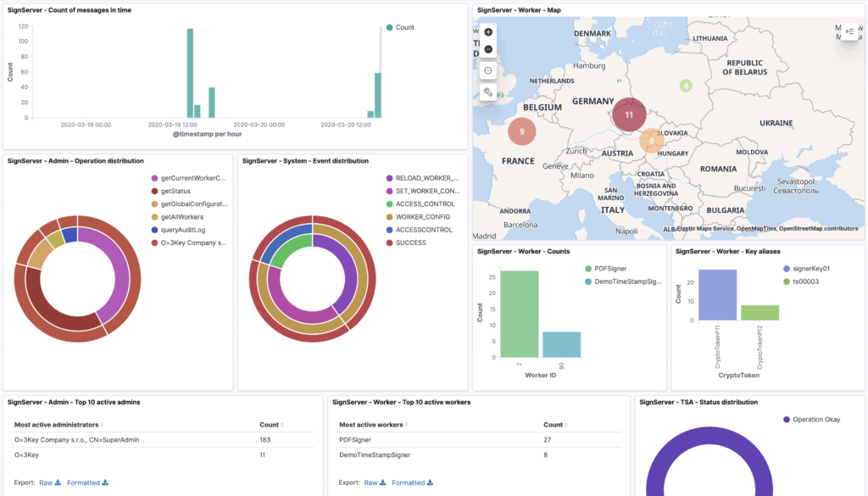
Task: Click 'SignServer - Count of messages in time' title
Action: point(70,10)
